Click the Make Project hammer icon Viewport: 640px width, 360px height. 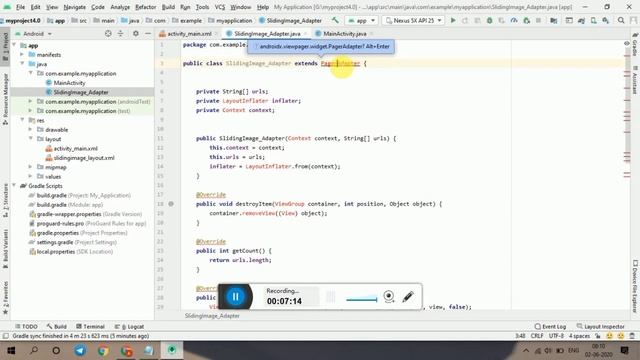335,20
